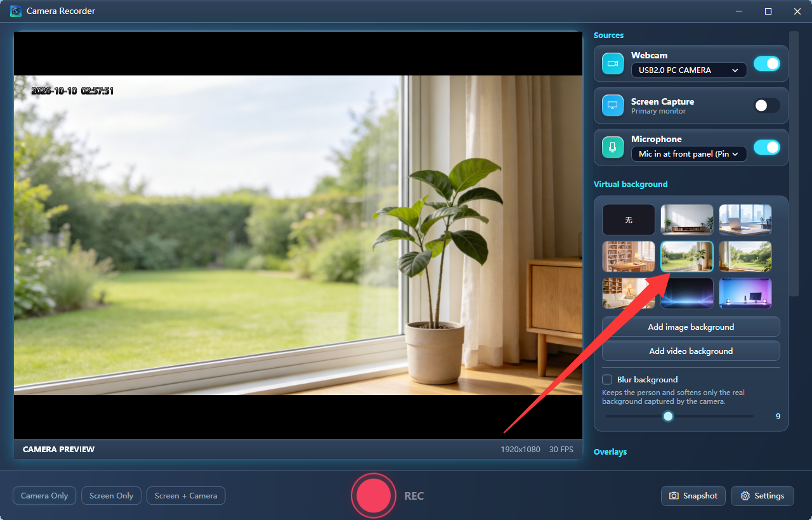
Task: Click the '1920x1080' resolution text
Action: (x=521, y=450)
